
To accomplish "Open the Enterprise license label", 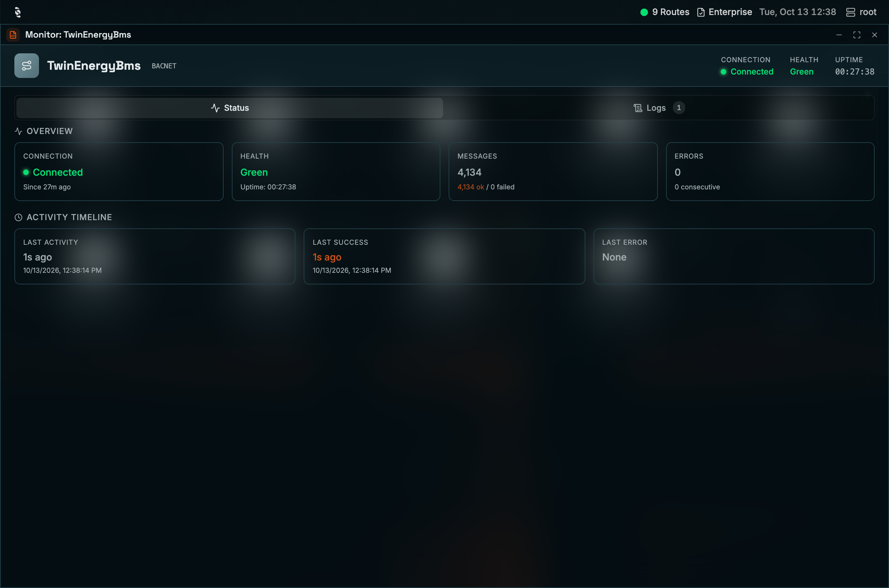I will (730, 12).
